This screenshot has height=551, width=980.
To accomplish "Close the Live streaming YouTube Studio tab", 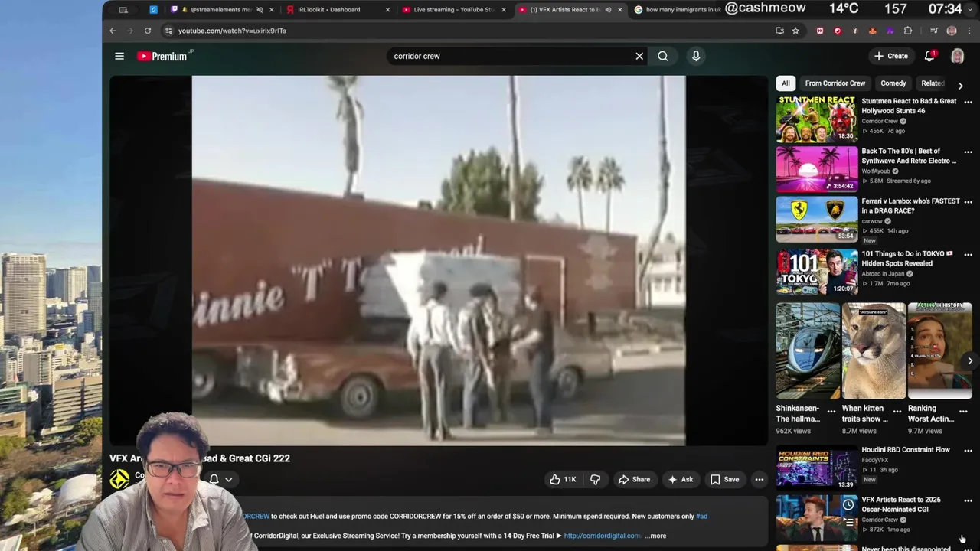I will point(504,10).
